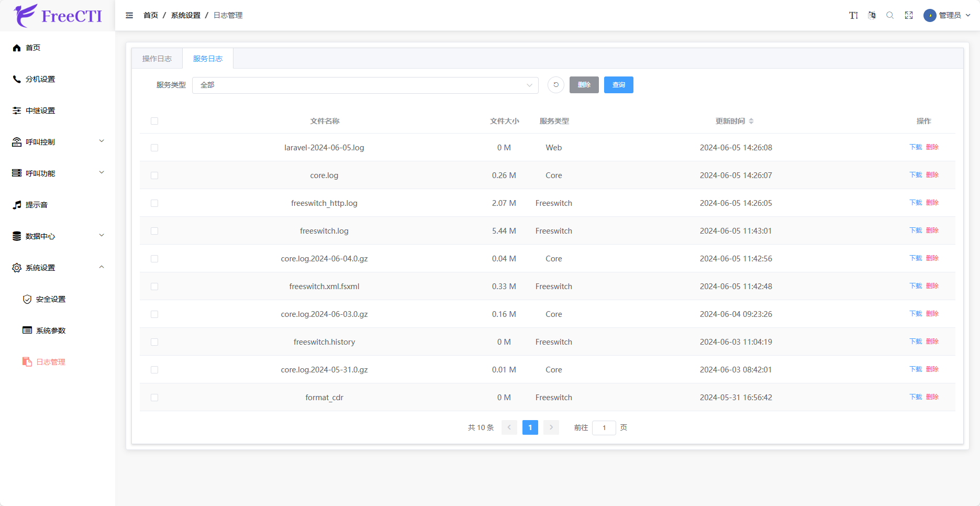The image size is (980, 506).
Task: Open the 管理员 user dropdown
Action: tap(949, 15)
